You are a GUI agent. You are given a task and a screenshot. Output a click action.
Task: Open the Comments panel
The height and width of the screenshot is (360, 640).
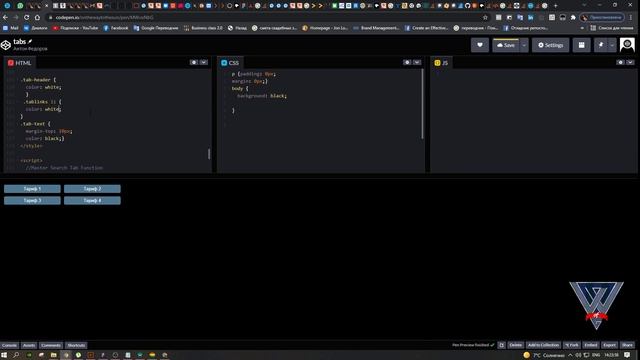point(51,345)
